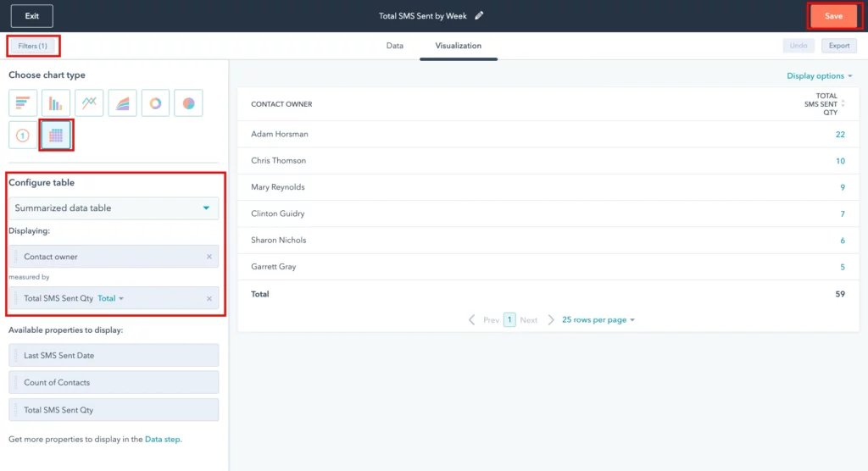The image size is (868, 471).
Task: Click the Total value 59
Action: point(840,294)
